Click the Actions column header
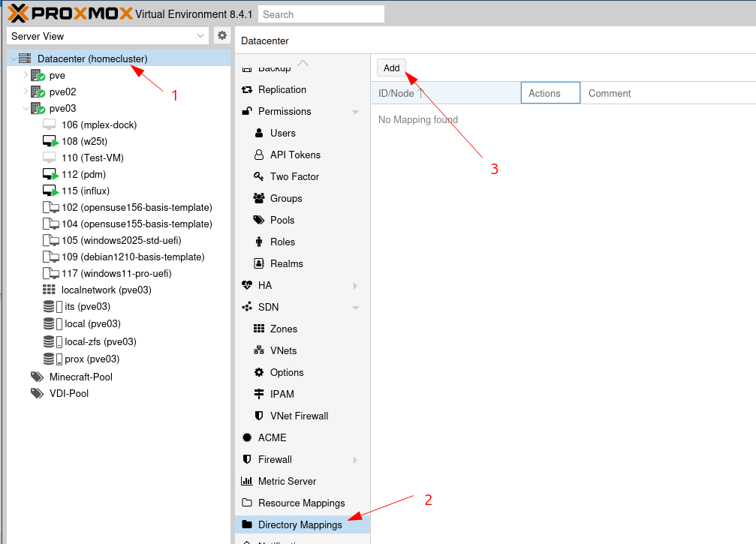 pos(550,93)
